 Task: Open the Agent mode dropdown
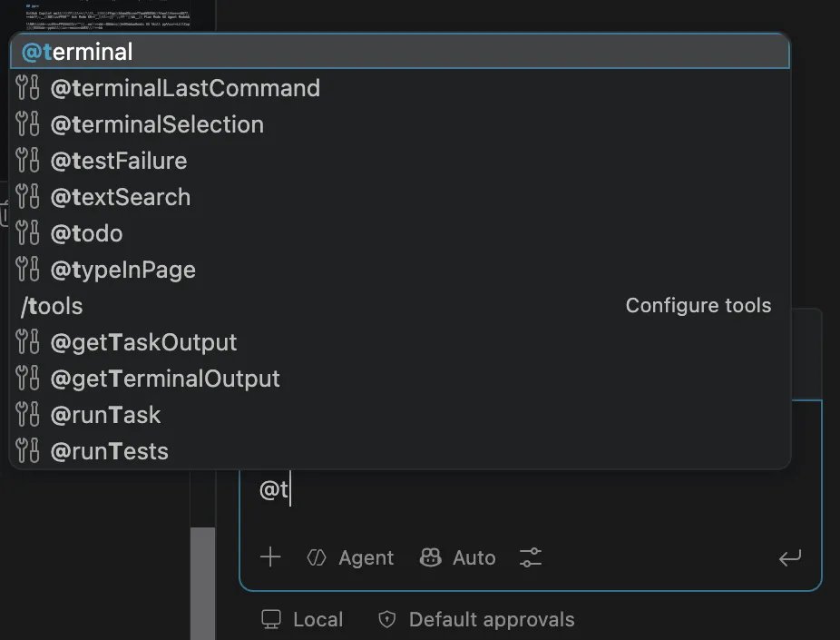tap(350, 557)
